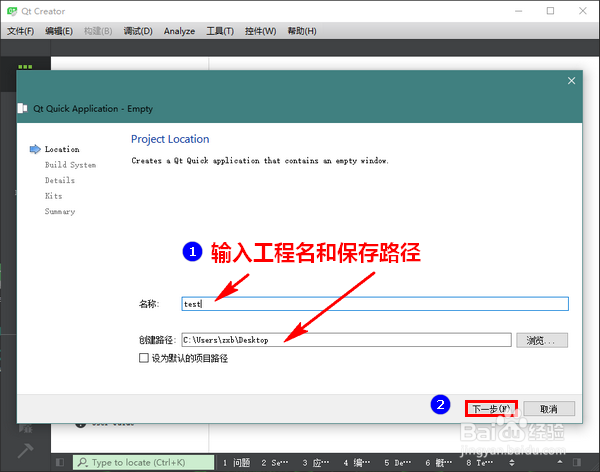Click the Welcome mode grid icon
The width and height of the screenshot is (600, 472).
[x=25, y=67]
